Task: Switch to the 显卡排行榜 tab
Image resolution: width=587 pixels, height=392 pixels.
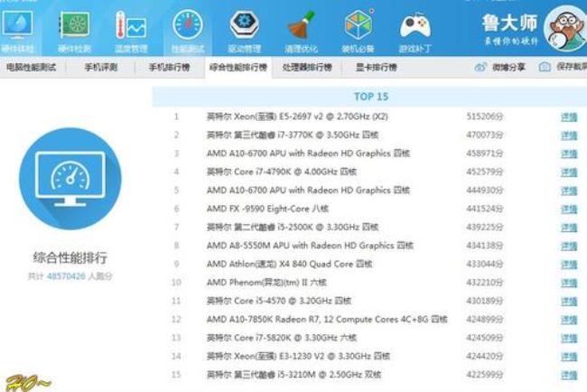Action: coord(377,68)
